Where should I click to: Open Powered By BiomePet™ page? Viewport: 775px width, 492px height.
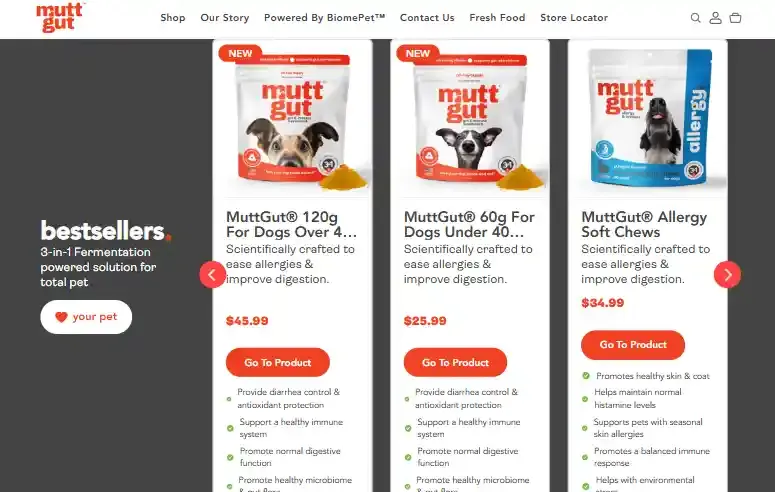(x=324, y=18)
